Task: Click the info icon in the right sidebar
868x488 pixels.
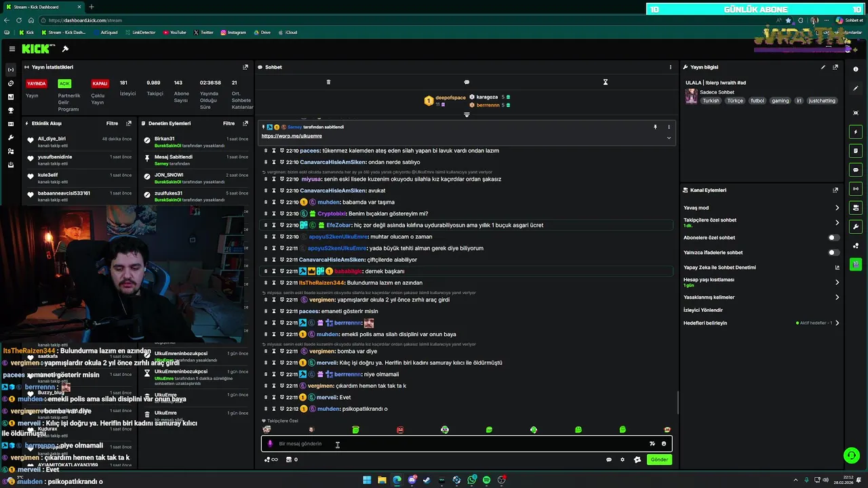Action: coord(856,69)
